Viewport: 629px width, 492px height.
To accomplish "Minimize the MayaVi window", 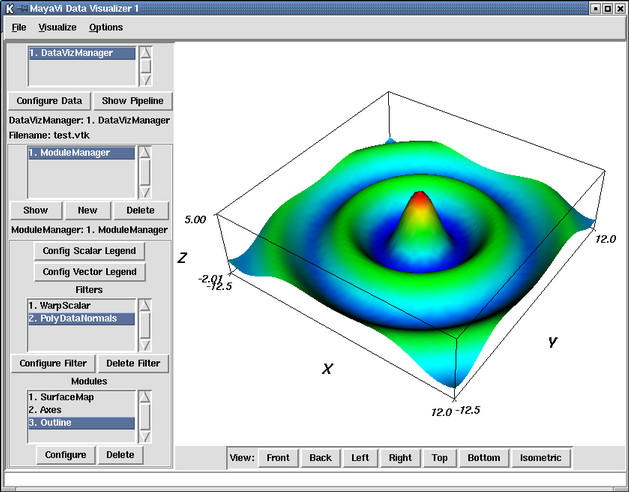I will (x=596, y=8).
